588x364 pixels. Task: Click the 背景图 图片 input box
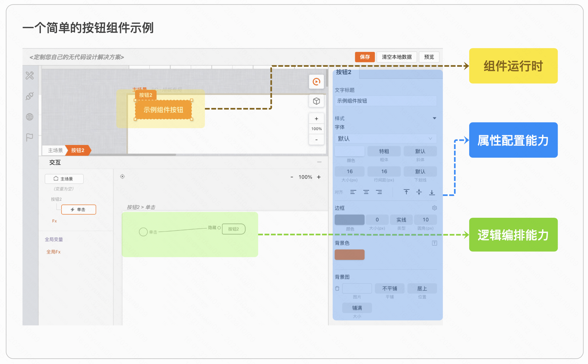tap(357, 288)
